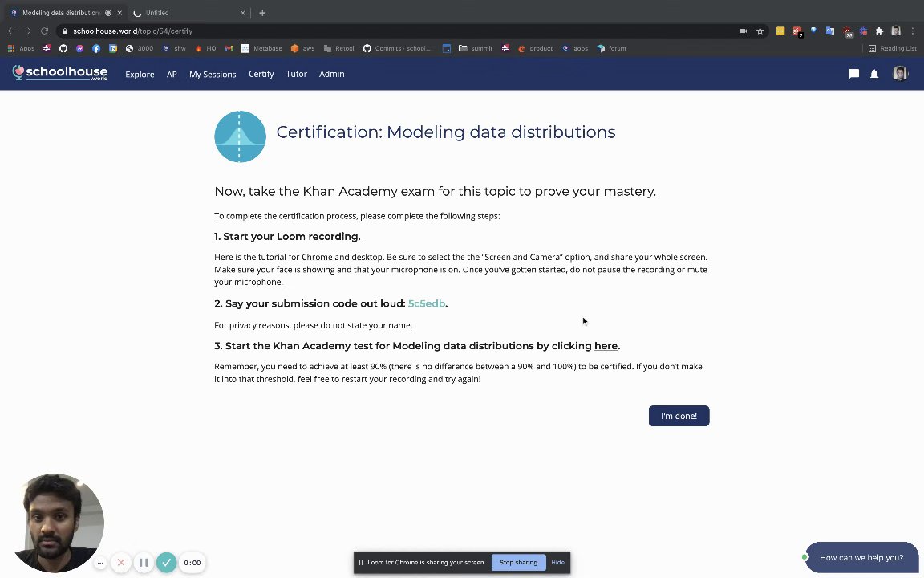Open the Metabase bookmark

click(x=261, y=48)
